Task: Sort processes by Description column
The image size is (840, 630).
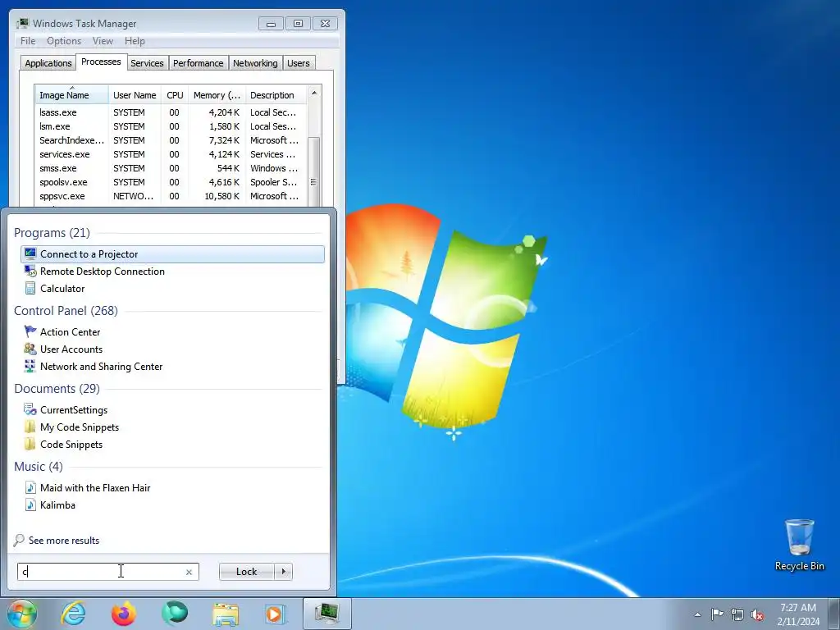Action: coord(276,95)
